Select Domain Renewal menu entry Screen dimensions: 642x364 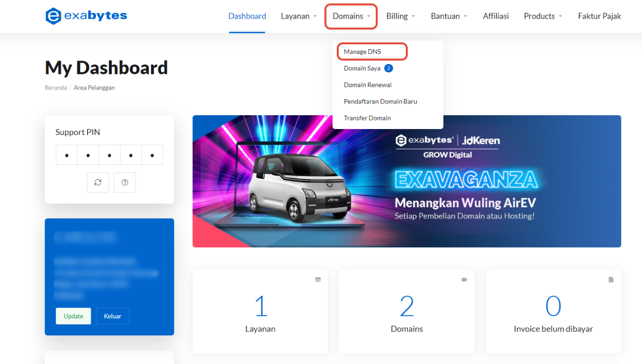pos(368,85)
